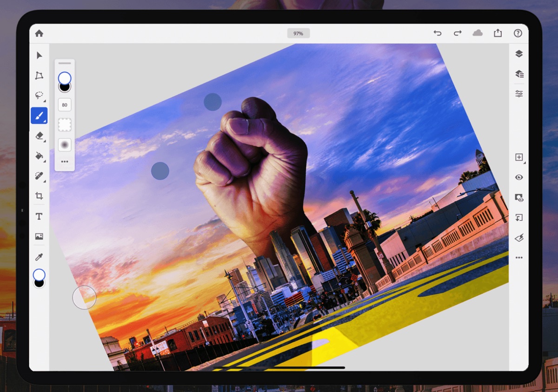Select the Crop tool
Screen dimensions: 558x392
coord(39,196)
